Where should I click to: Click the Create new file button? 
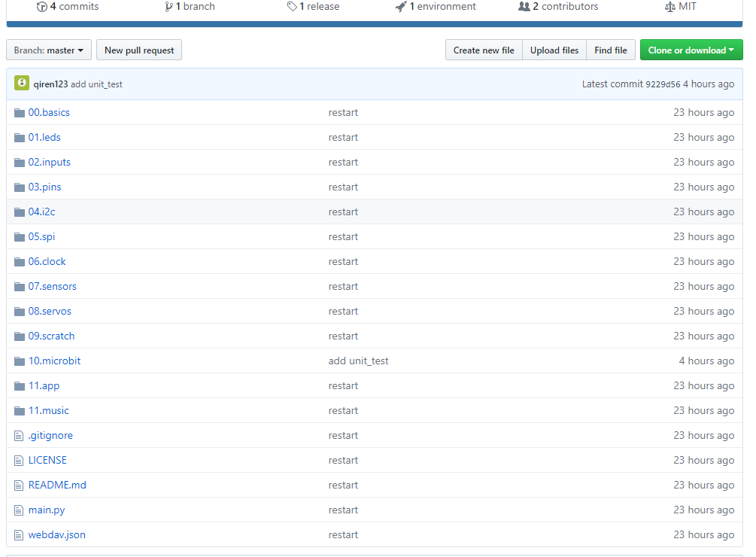tap(484, 50)
